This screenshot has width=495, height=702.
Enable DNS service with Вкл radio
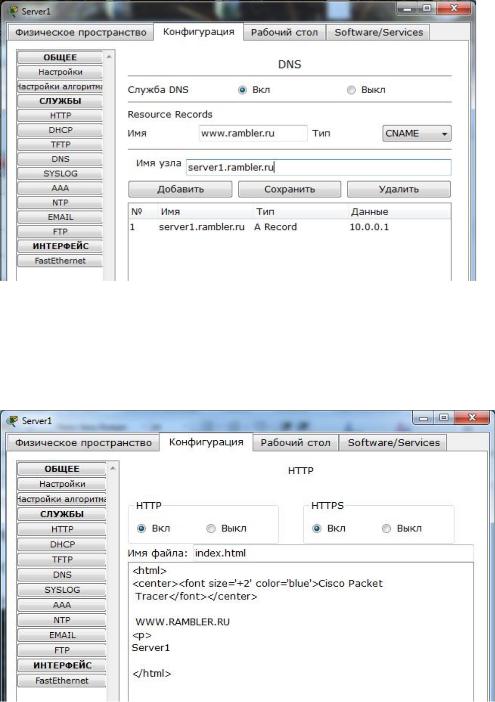[242, 90]
